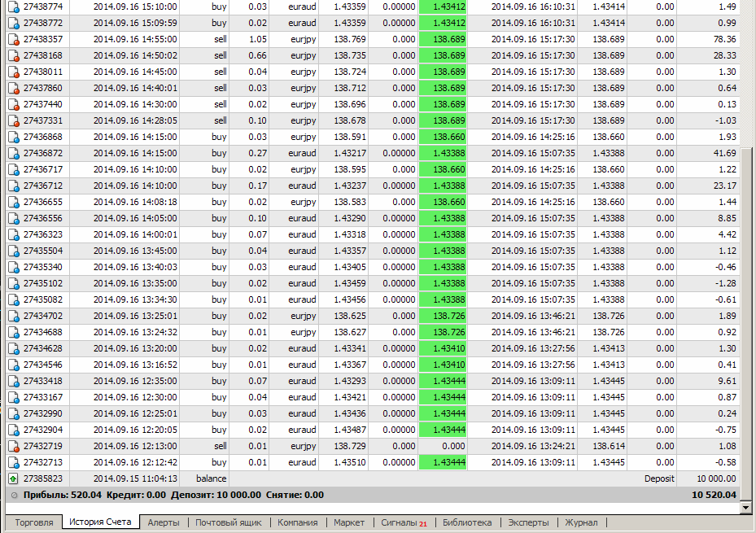Click the buy icon of order 27435504
Screen dimensions: 756x533
14,251
